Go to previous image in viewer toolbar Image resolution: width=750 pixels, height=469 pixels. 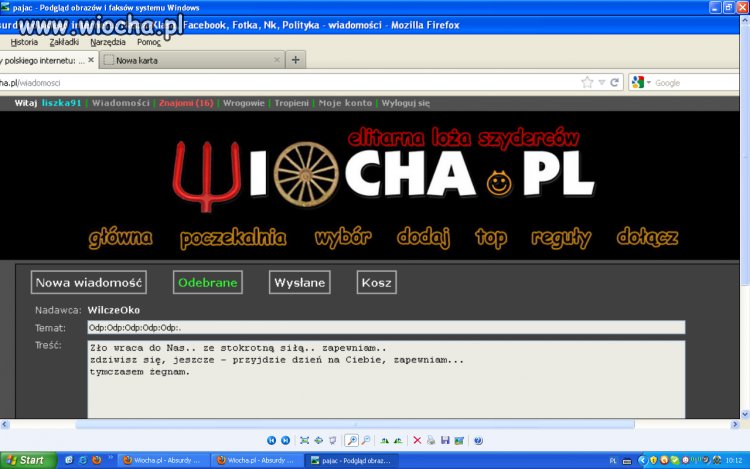pos(271,440)
